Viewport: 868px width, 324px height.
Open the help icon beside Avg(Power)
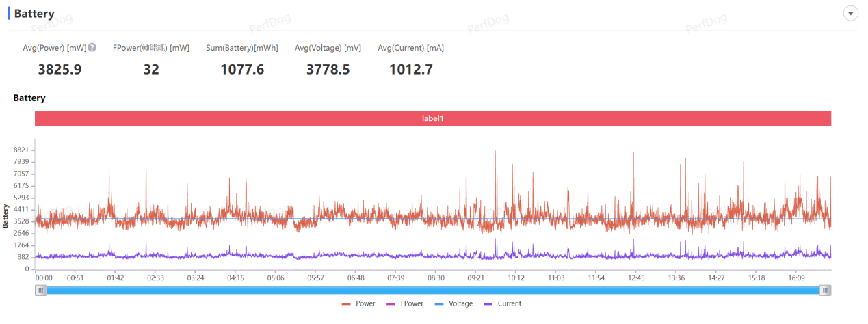click(92, 48)
